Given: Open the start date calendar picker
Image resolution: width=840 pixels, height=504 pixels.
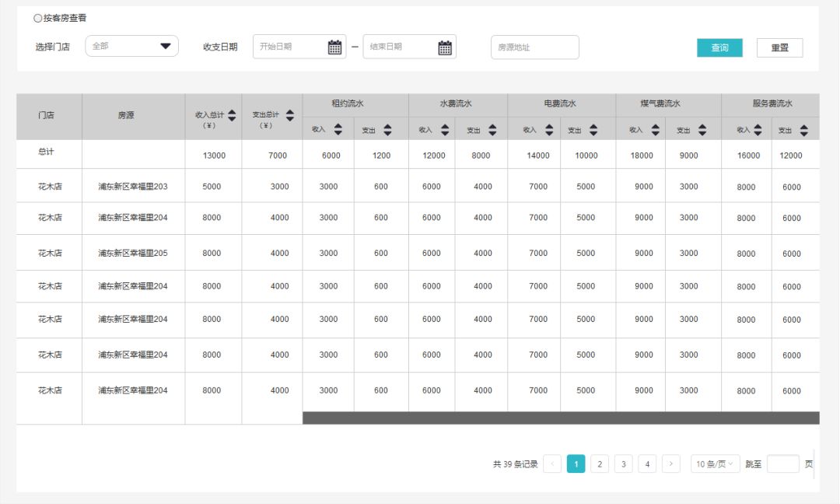Looking at the screenshot, I should tap(334, 47).
